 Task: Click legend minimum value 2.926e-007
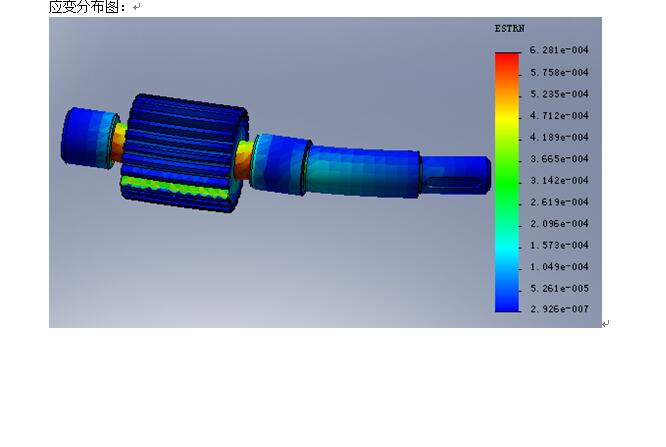pyautogui.click(x=559, y=309)
